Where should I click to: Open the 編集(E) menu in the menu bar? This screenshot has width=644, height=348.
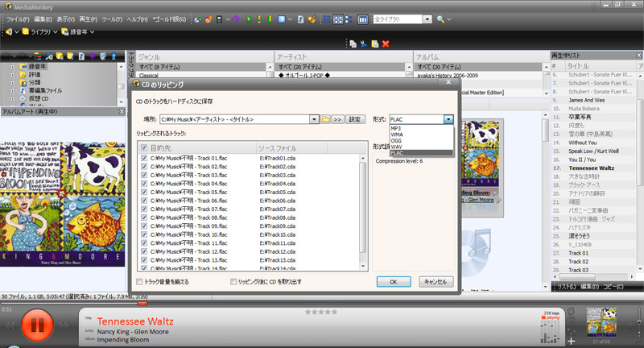pyautogui.click(x=43, y=19)
